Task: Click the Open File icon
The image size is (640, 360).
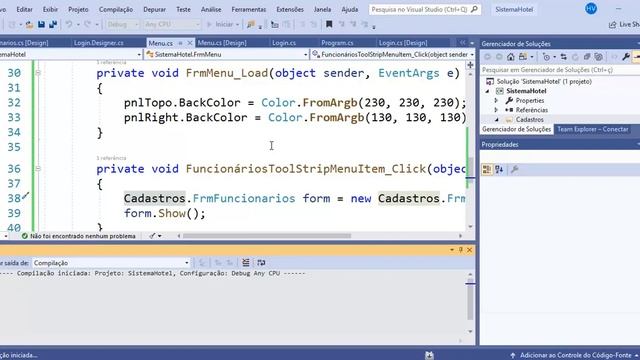Action: tap(29, 25)
